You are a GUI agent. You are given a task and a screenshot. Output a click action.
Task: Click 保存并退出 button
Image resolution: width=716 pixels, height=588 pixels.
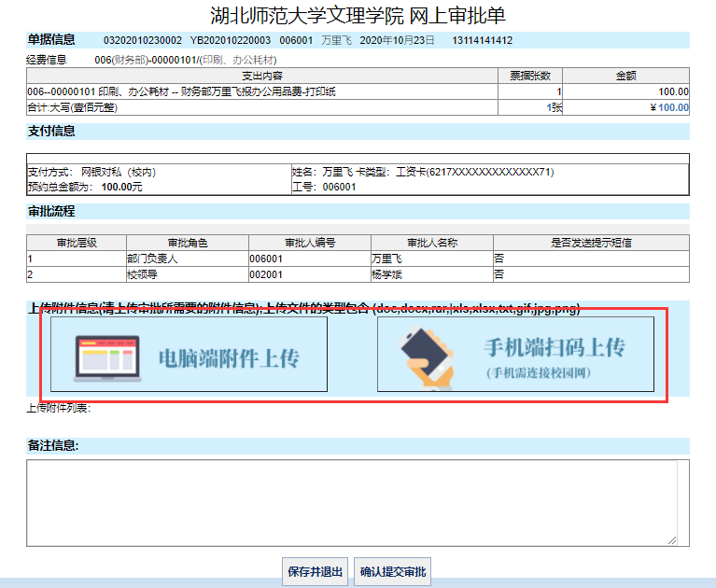(x=315, y=571)
